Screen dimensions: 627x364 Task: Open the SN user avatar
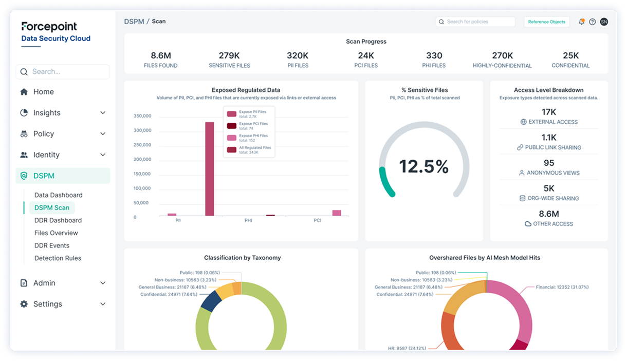point(604,22)
